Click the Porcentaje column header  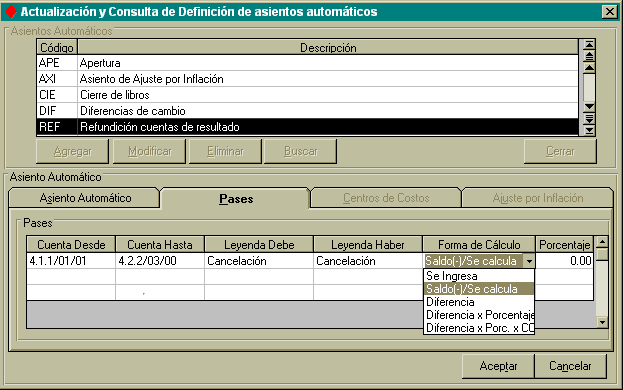pos(564,244)
